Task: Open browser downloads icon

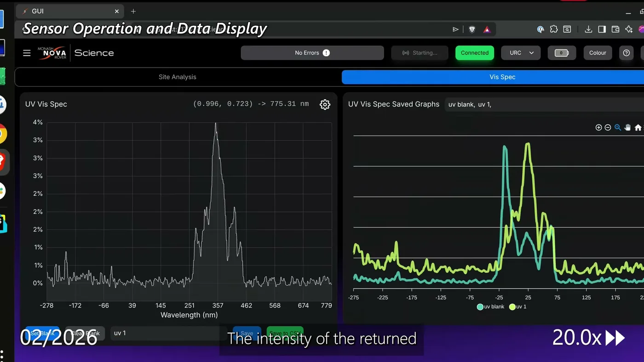Action: pos(588,29)
